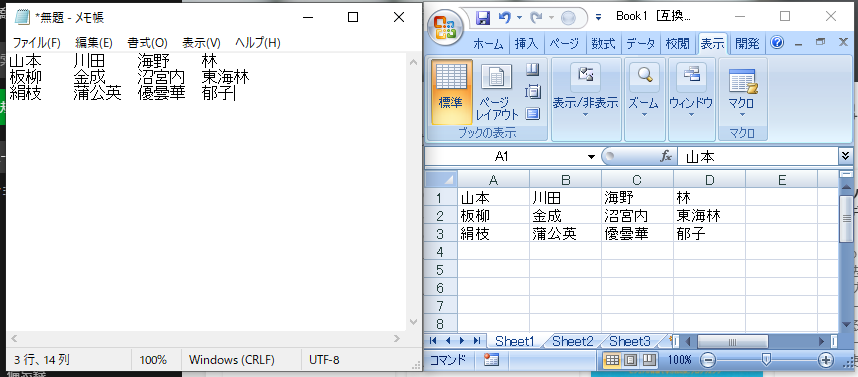Open the マクロ (Macro) icon in ribbon
The height and width of the screenshot is (377, 858).
click(x=743, y=92)
